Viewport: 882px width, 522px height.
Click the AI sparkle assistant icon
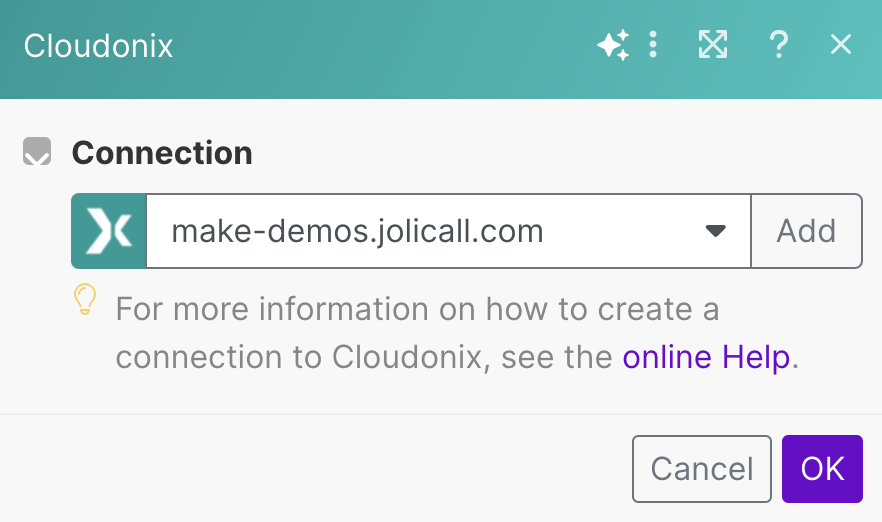point(612,45)
